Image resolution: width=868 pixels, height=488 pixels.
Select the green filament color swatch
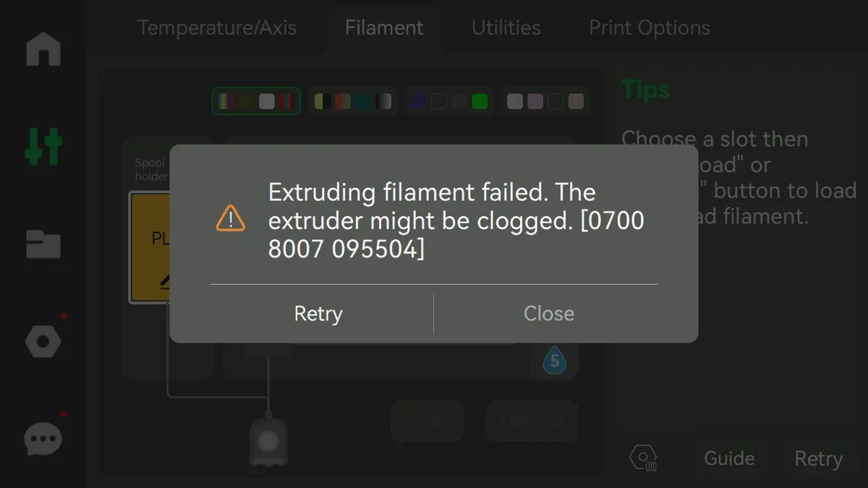(x=480, y=101)
